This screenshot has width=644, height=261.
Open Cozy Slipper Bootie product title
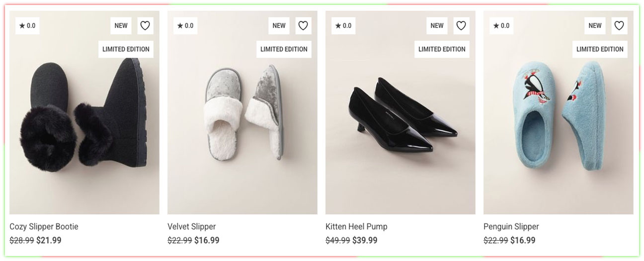[44, 227]
